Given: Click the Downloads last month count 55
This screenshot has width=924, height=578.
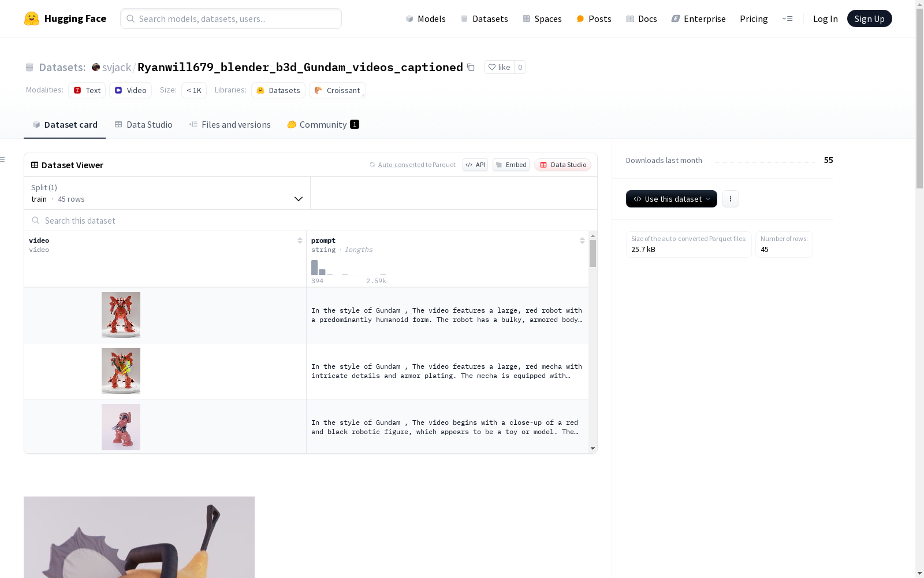Looking at the screenshot, I should coord(828,160).
